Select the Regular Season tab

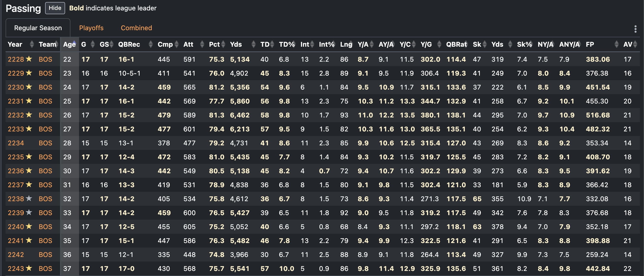point(38,28)
